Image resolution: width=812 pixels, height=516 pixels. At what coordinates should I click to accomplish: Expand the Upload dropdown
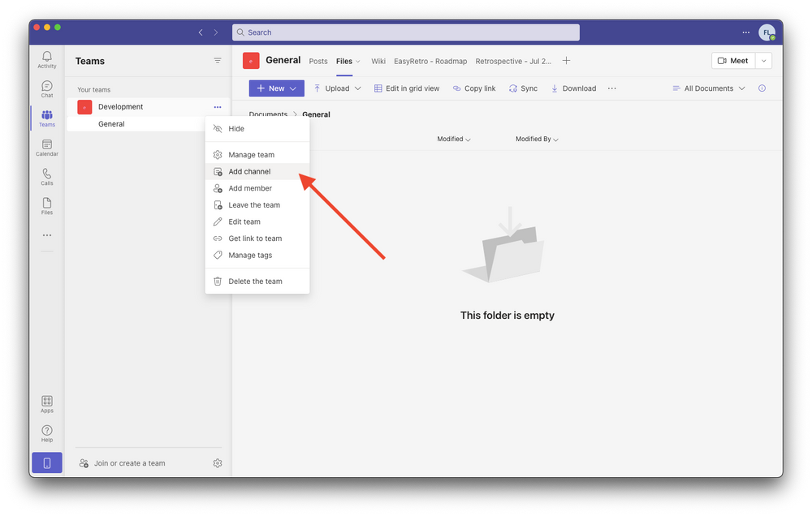[358, 88]
